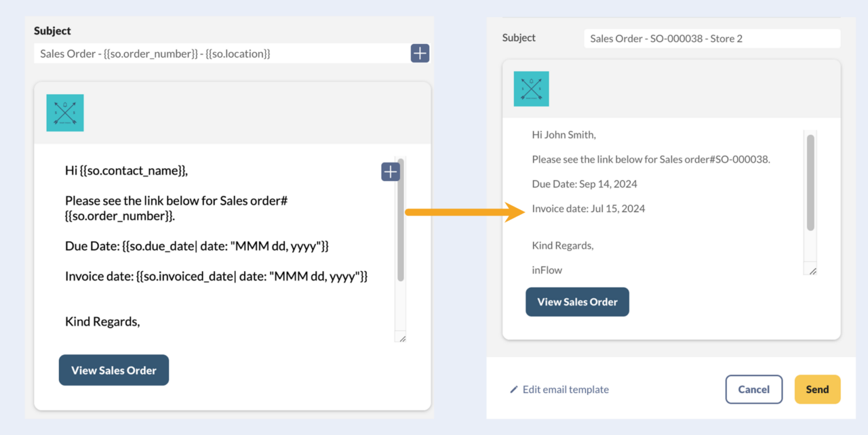
Task: Click the Subject label in the preview panel
Action: pos(519,38)
